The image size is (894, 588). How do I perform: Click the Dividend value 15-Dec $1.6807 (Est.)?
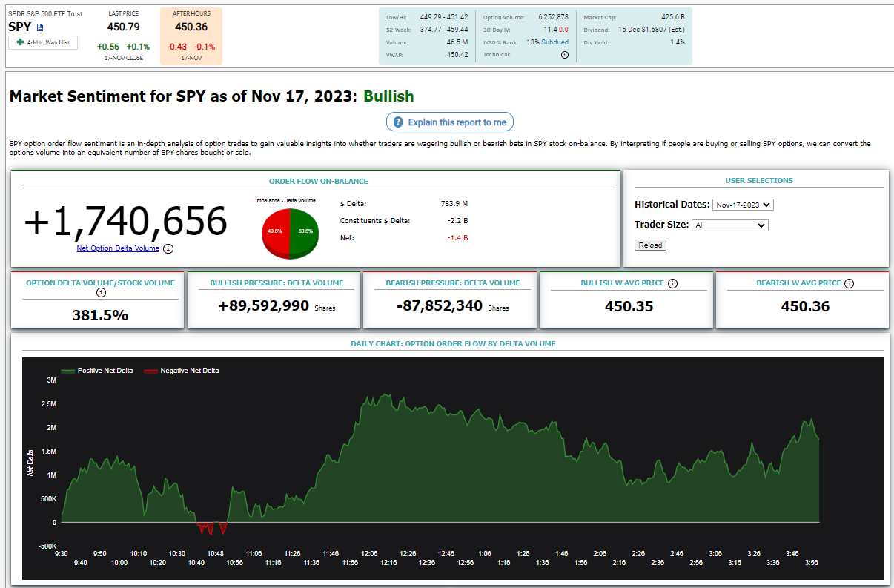click(x=652, y=30)
